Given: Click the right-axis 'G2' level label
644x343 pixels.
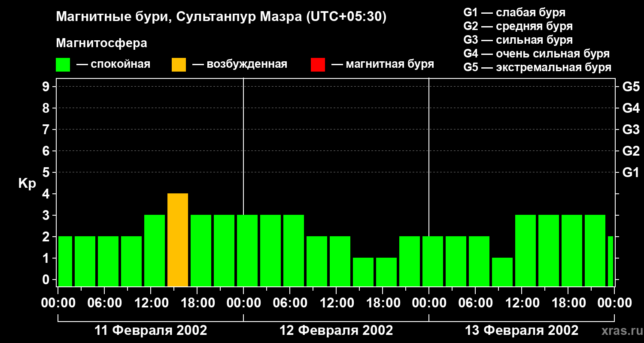Looking at the screenshot, I should point(631,151).
